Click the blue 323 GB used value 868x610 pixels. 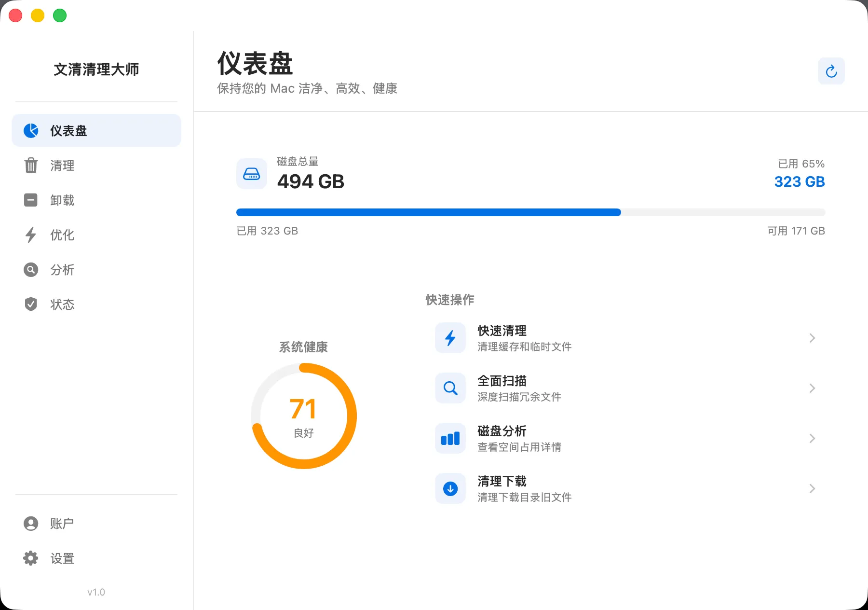(800, 182)
